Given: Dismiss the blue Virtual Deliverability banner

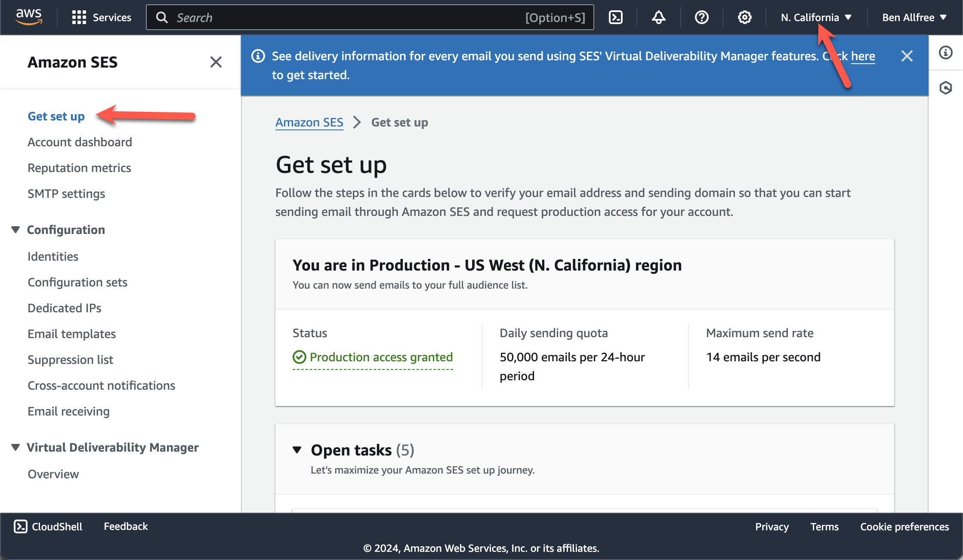Looking at the screenshot, I should click(907, 56).
